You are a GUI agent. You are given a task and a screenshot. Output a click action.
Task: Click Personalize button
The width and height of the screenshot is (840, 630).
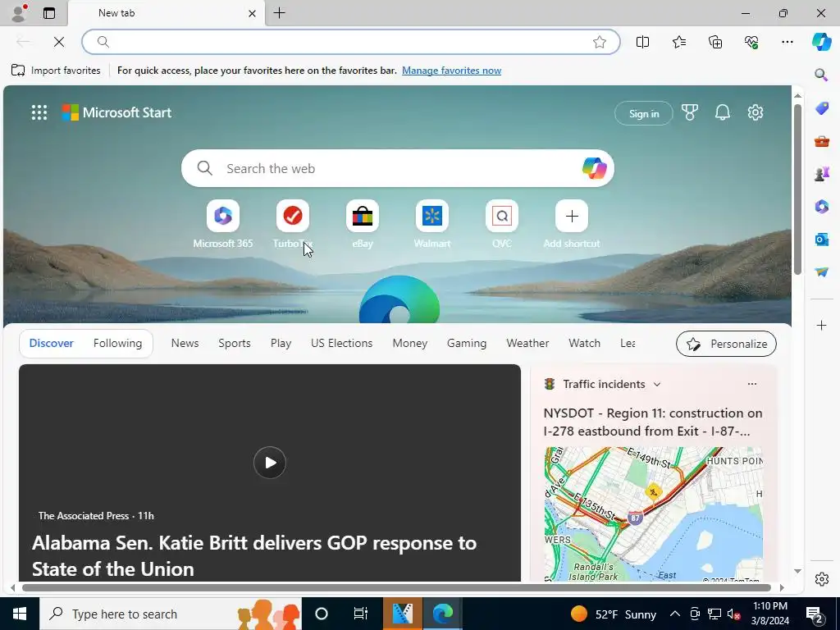[x=726, y=344]
